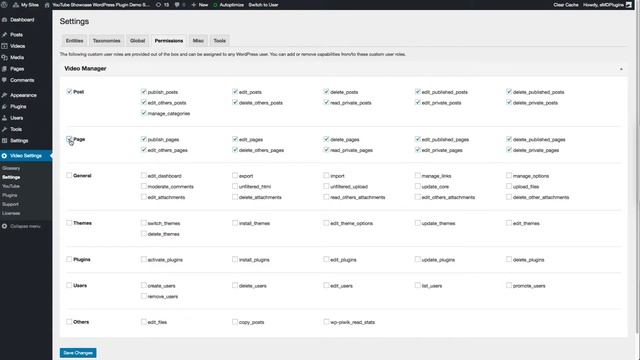Open the updates counter in admin bar
Image resolution: width=640 pixels, height=360 pixels.
pos(162,5)
